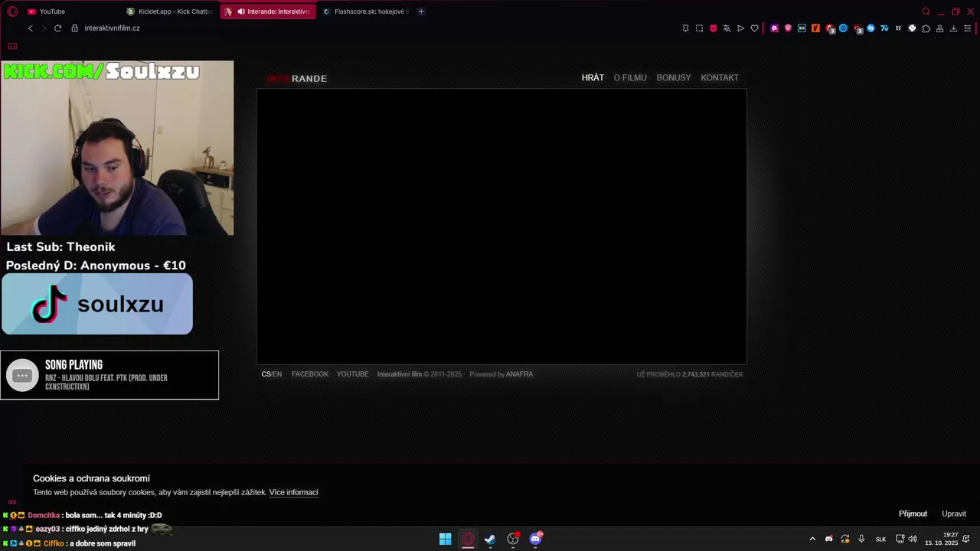Open the BONUSY menu item
The height and width of the screenshot is (551, 980).
click(674, 78)
